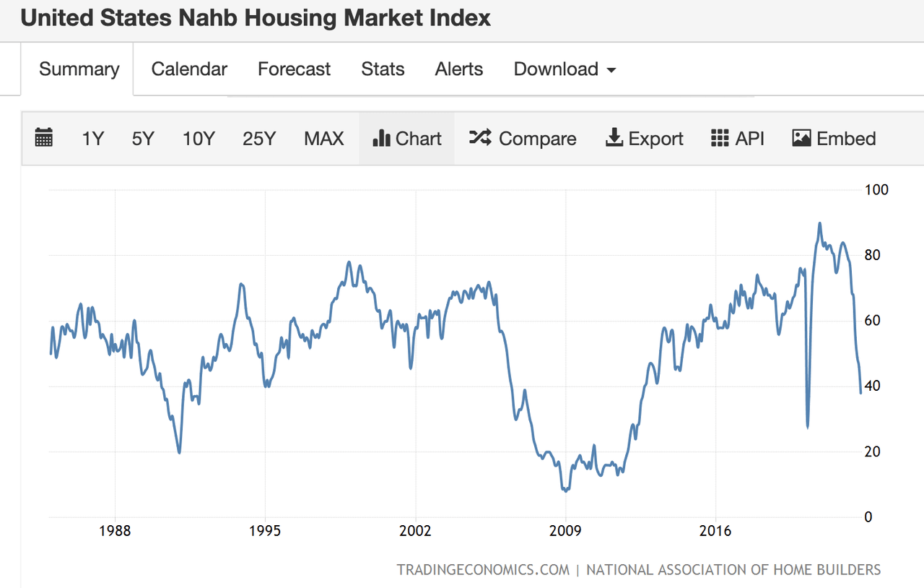Open the Alerts tab
Image resolution: width=924 pixels, height=588 pixels.
pyautogui.click(x=458, y=69)
